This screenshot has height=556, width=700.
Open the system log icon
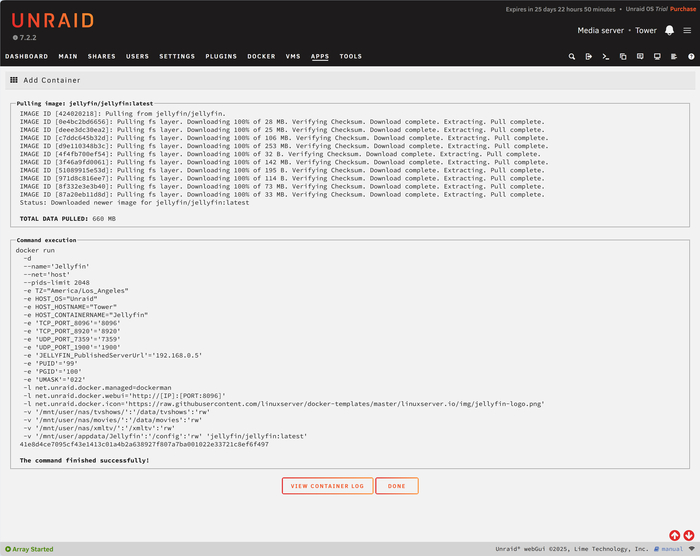click(x=672, y=57)
